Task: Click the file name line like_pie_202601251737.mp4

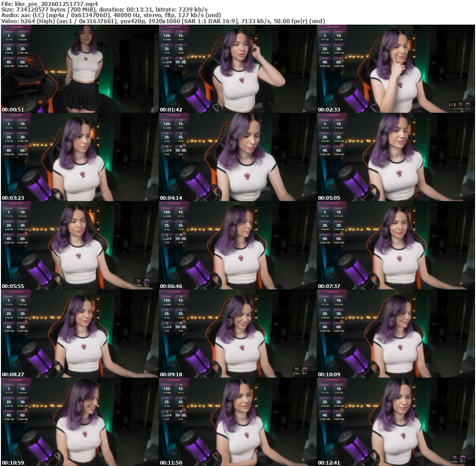Action: pos(49,4)
